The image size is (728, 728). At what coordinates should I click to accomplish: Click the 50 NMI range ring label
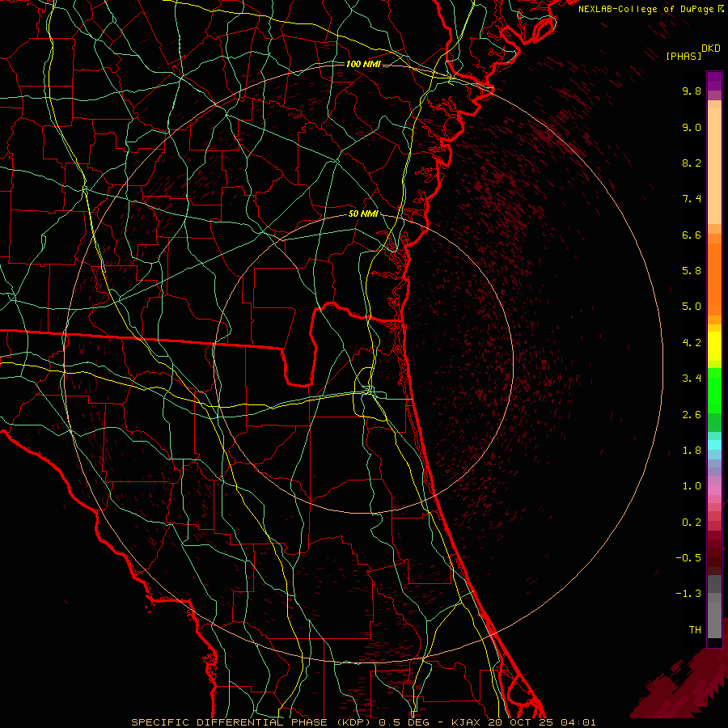point(363,214)
